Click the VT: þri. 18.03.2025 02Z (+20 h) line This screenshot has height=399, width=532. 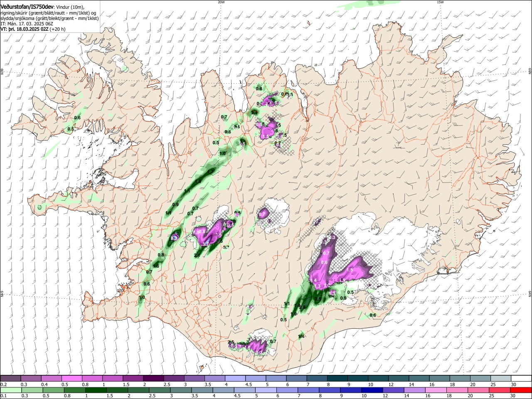click(33, 30)
